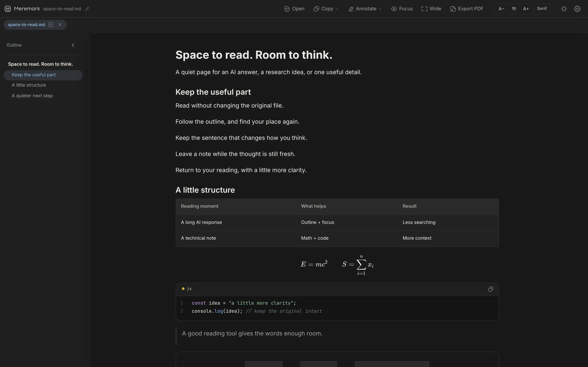Image resolution: width=588 pixels, height=367 pixels.
Task: Click the open-externally icon on the space-to-read.md tab
Action: click(x=51, y=25)
